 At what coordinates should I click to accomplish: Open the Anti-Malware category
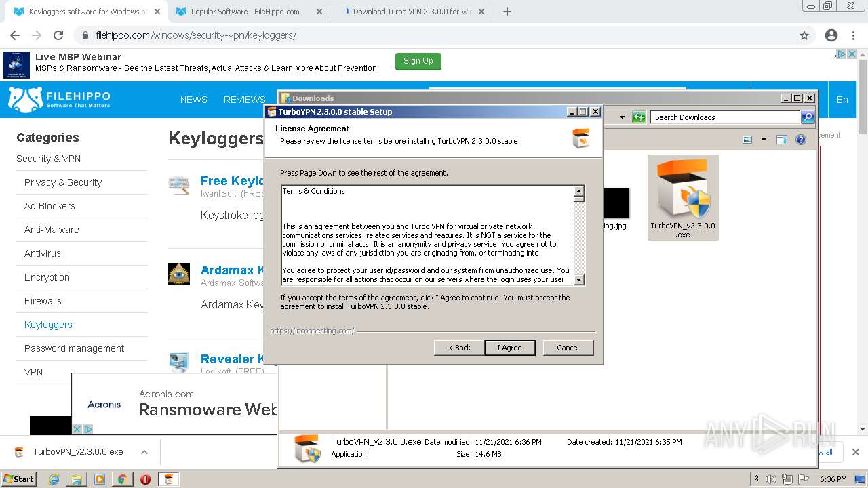coord(52,230)
